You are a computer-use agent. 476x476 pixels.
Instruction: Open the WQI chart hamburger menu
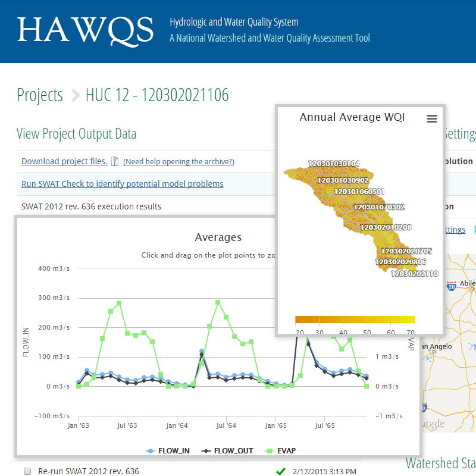(x=432, y=119)
